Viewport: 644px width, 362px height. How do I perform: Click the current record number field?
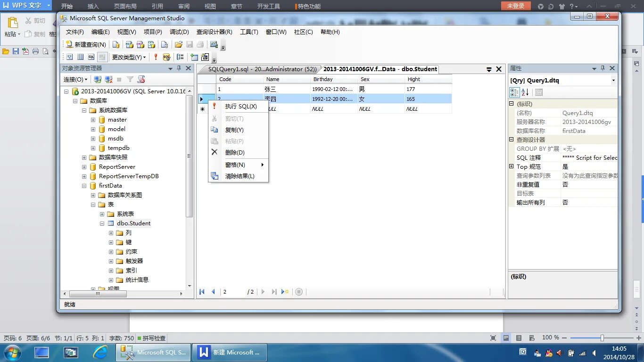tap(233, 292)
